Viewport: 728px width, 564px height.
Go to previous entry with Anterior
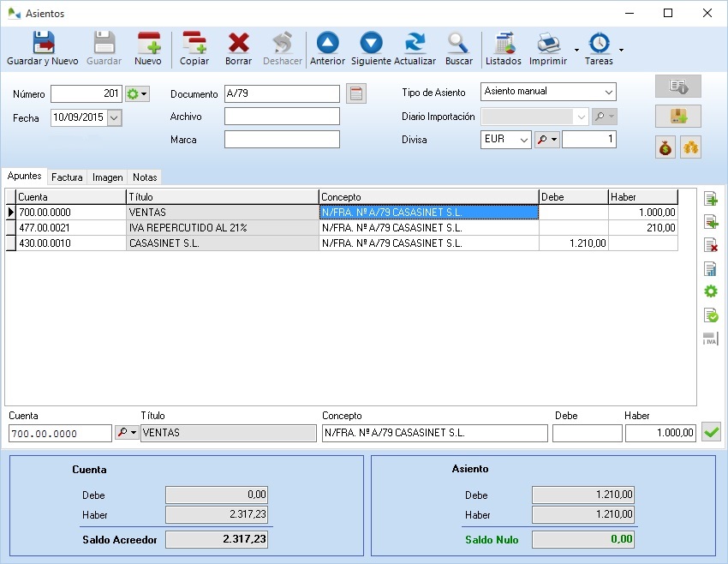[327, 49]
